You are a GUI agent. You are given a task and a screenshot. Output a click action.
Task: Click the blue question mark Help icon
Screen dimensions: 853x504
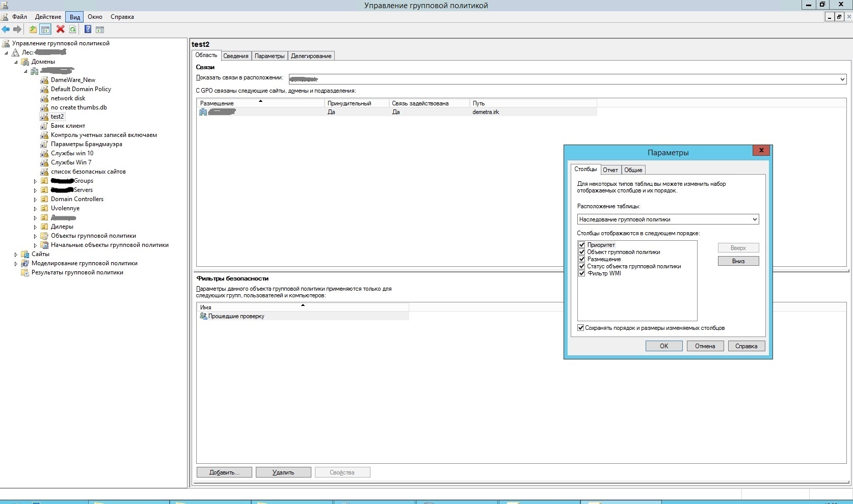(x=88, y=30)
